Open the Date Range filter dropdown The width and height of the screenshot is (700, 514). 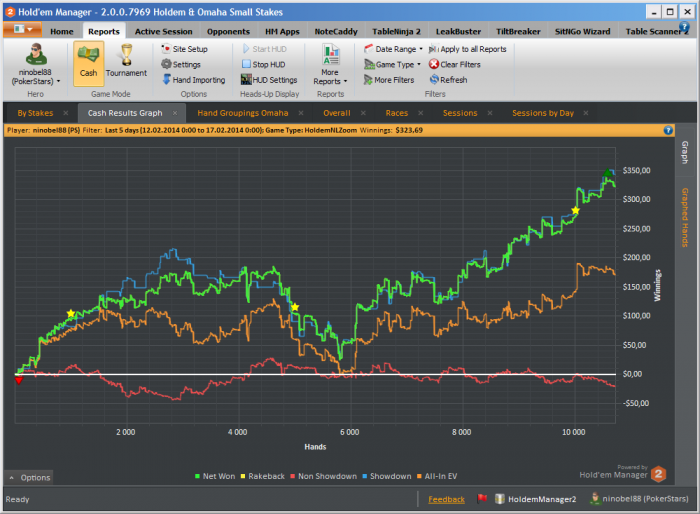[393, 49]
